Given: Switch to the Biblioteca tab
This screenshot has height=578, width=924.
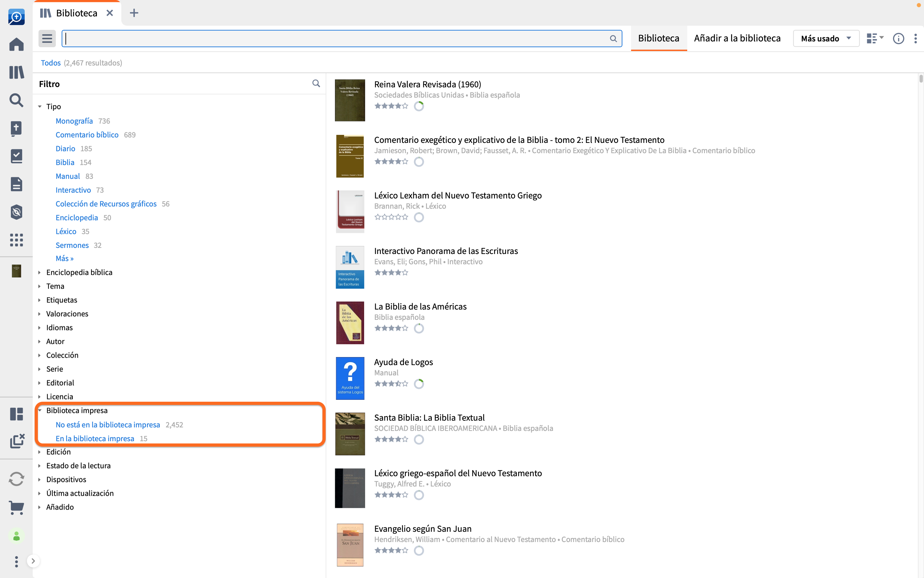Looking at the screenshot, I should 659,38.
